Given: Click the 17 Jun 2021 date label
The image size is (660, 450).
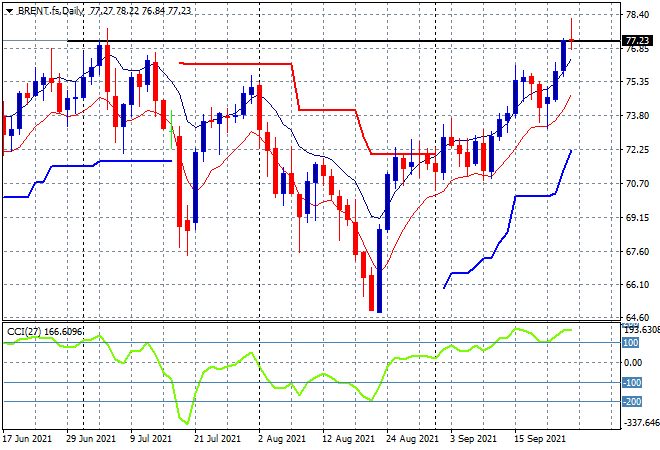Looking at the screenshot, I should (x=27, y=439).
